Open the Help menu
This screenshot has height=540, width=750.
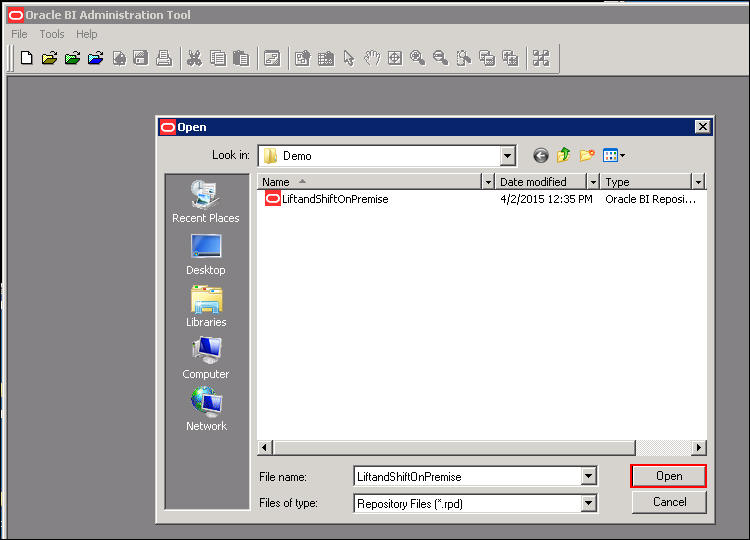coord(87,34)
